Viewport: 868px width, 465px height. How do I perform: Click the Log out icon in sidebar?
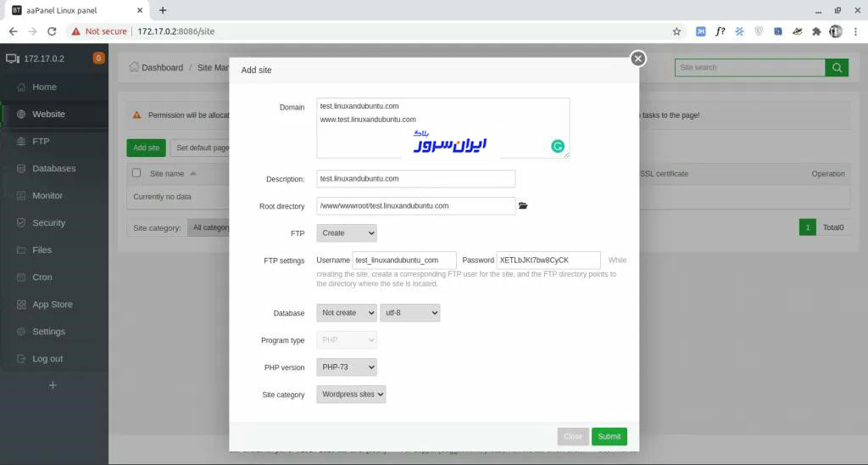21,359
